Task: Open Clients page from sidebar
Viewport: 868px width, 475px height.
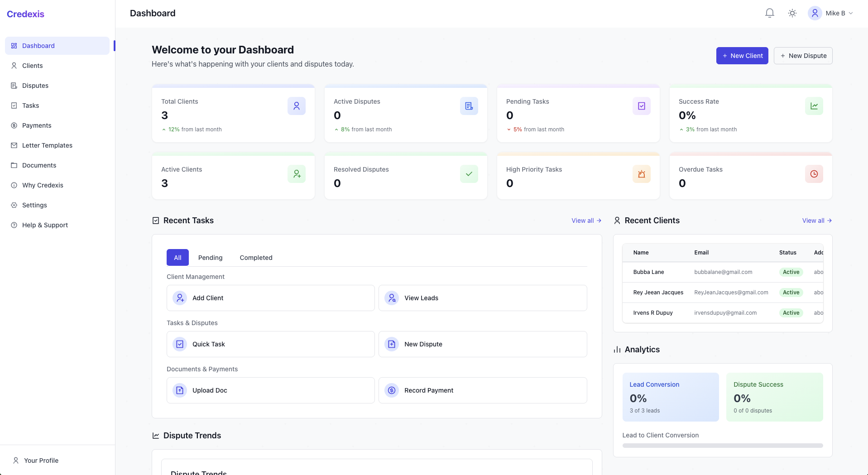Action: 57,66
